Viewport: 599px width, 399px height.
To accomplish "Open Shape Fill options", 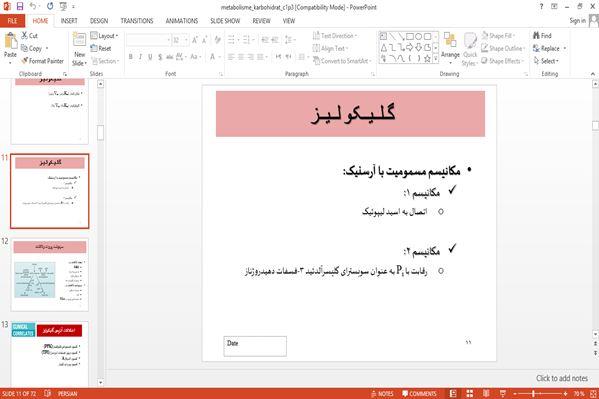I will 498,36.
